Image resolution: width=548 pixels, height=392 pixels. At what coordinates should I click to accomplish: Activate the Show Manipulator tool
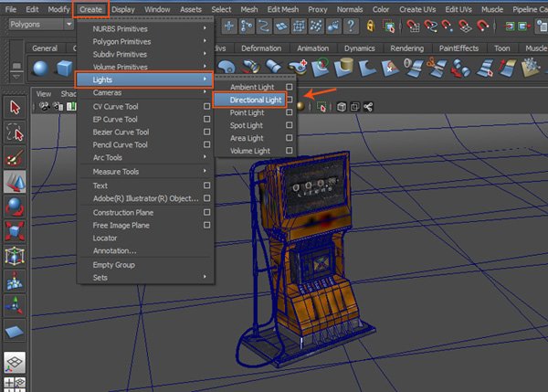[x=15, y=305]
